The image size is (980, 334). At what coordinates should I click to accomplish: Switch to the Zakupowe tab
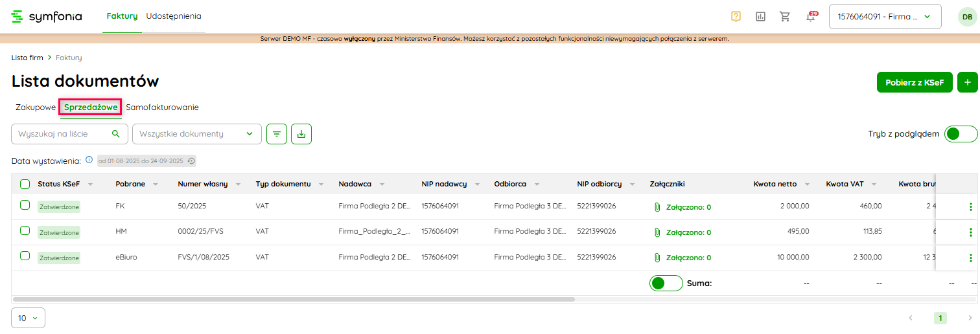click(x=36, y=107)
